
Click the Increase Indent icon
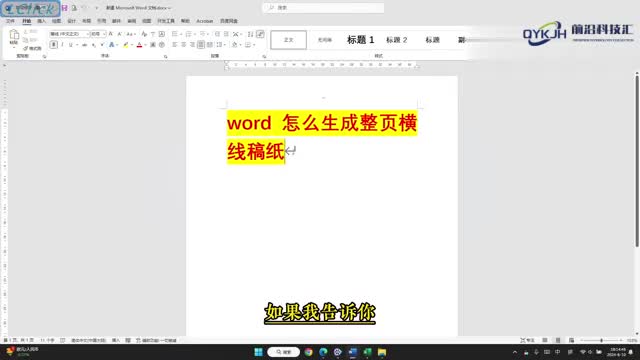pos(226,34)
